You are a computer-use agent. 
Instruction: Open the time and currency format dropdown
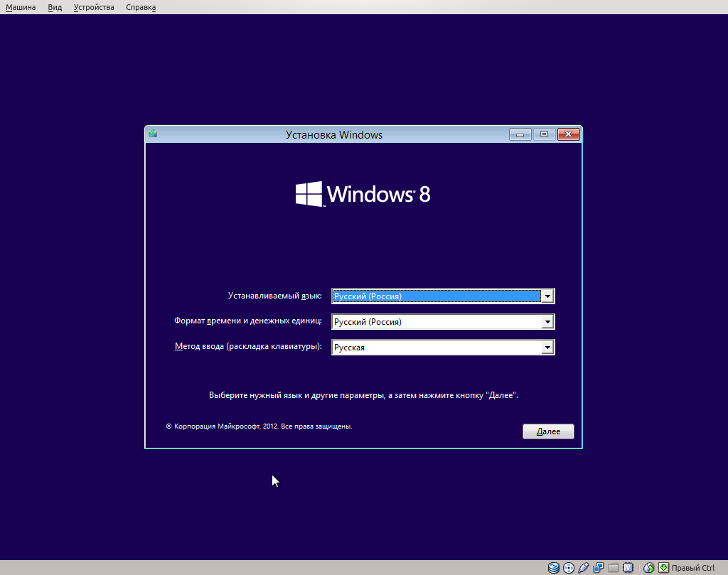[x=547, y=321]
